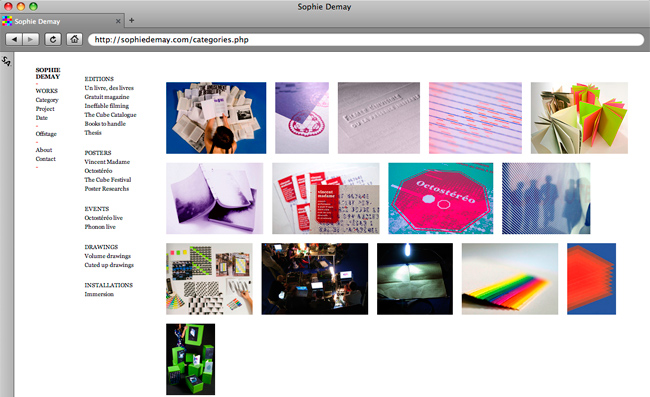Sort works by Date
The height and width of the screenshot is (397, 650).
[41, 118]
